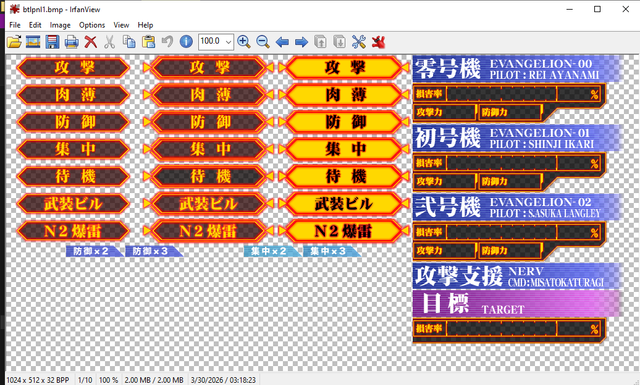Open the Slideshow toolbar icon
Image resolution: width=640 pixels, height=385 pixels.
pos(33,42)
